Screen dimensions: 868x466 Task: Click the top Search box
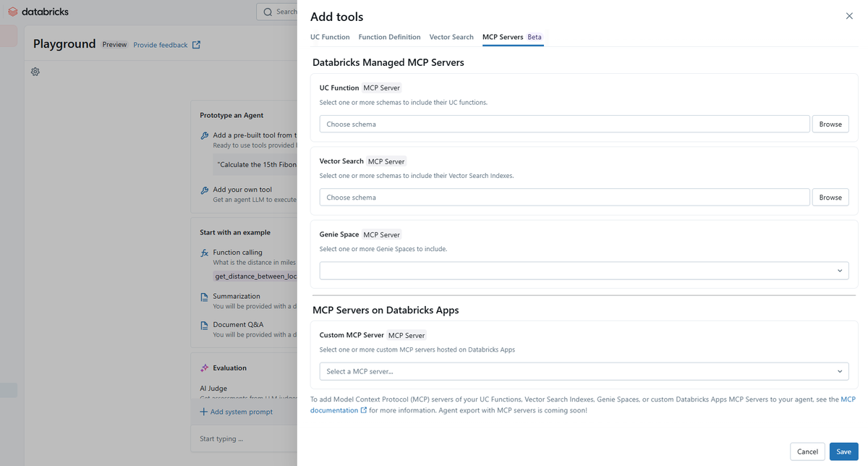(277, 12)
